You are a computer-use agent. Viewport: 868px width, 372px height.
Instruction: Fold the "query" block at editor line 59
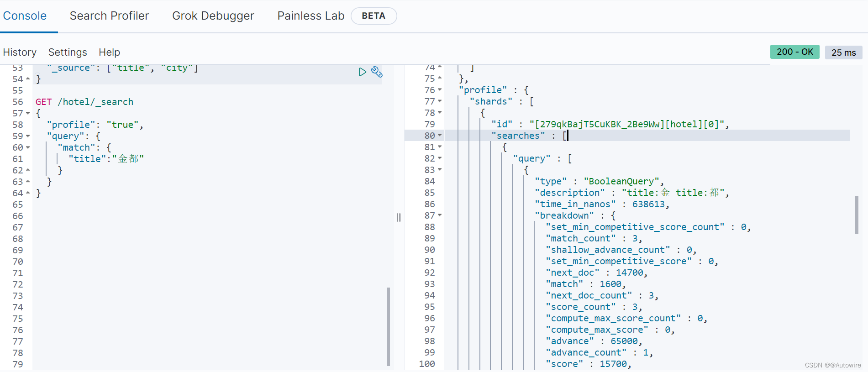point(28,136)
